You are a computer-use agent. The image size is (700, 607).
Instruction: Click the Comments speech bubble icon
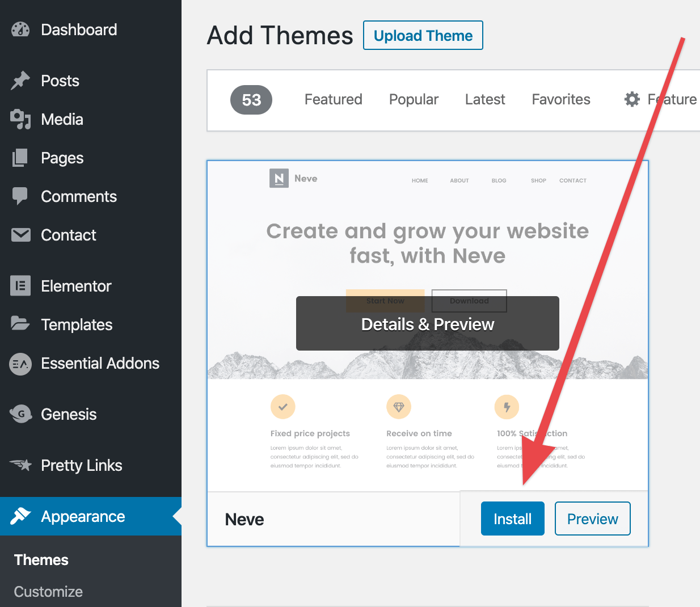[20, 196]
